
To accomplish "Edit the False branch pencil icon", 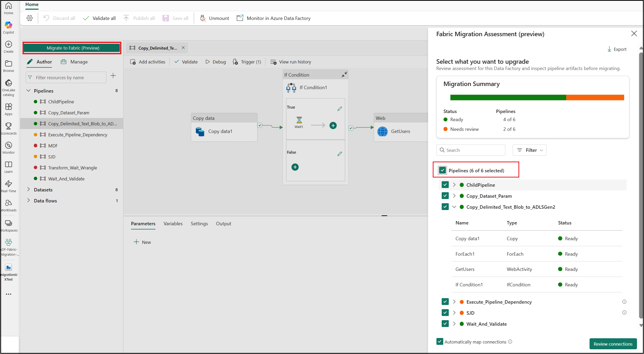I will click(x=340, y=154).
